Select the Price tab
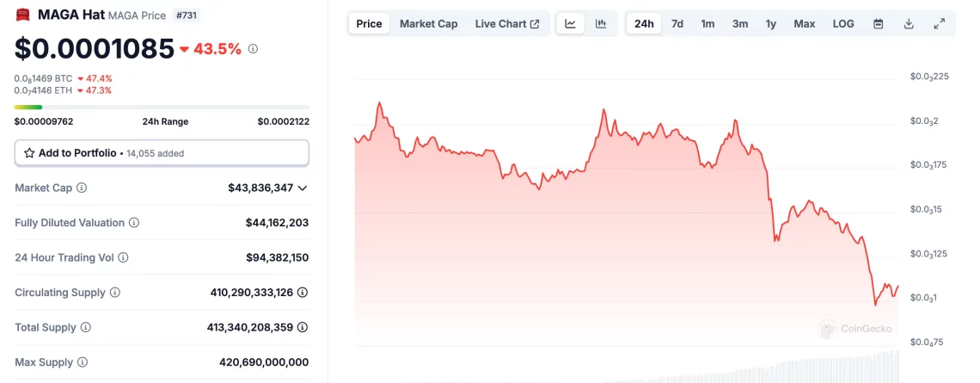This screenshot has height=383, width=980. click(369, 24)
